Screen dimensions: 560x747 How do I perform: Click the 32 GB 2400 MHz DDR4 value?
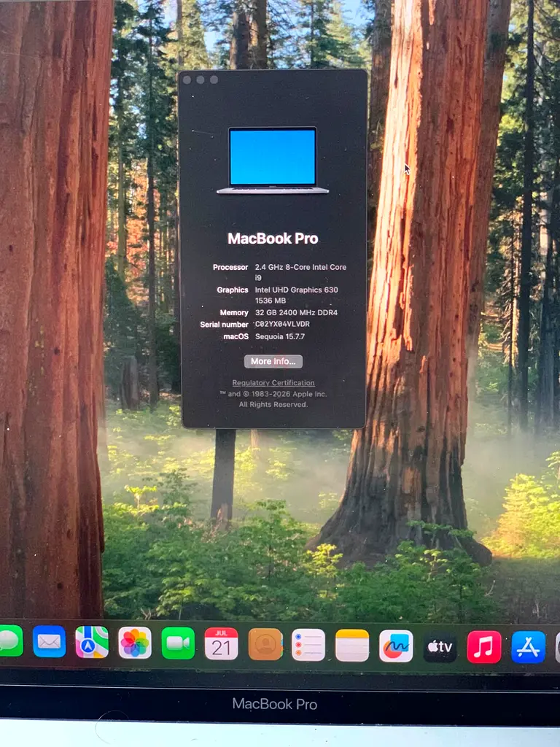pos(296,312)
